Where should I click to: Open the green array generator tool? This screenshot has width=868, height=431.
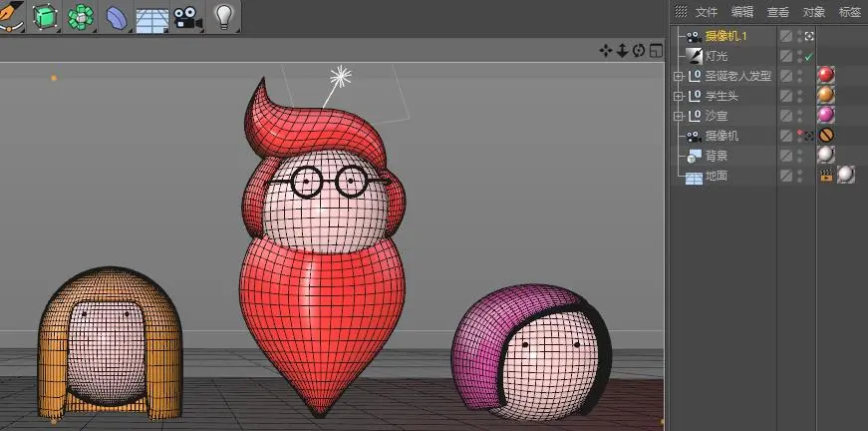click(81, 16)
